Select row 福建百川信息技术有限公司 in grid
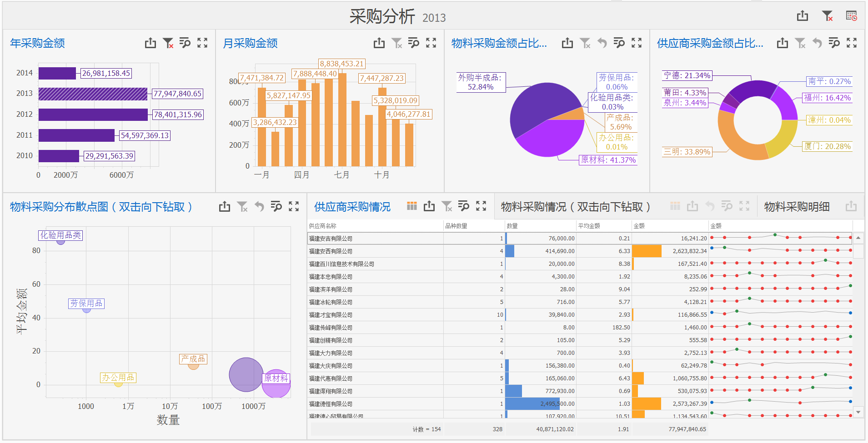 tap(579, 264)
